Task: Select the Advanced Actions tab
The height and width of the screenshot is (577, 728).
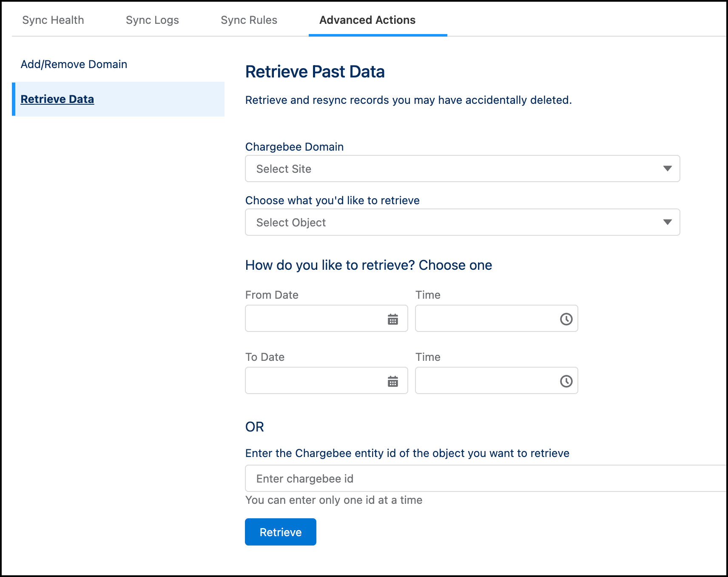Action: pyautogui.click(x=367, y=20)
